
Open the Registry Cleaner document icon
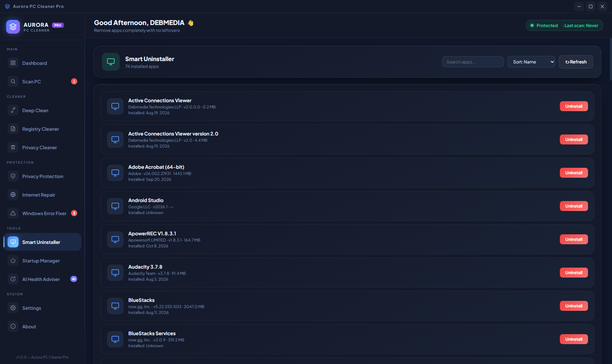pyautogui.click(x=13, y=129)
